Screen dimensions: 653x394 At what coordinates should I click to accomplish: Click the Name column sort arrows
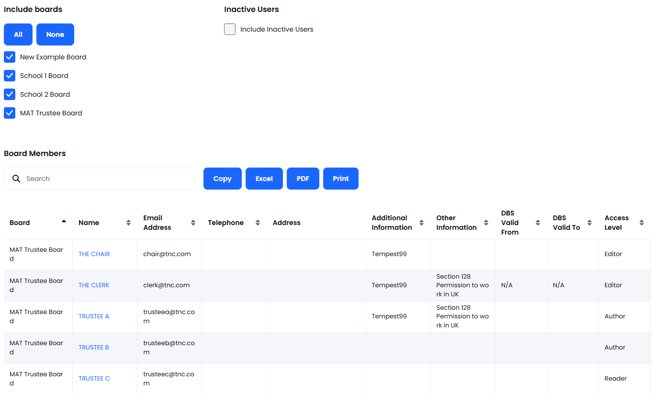click(128, 223)
